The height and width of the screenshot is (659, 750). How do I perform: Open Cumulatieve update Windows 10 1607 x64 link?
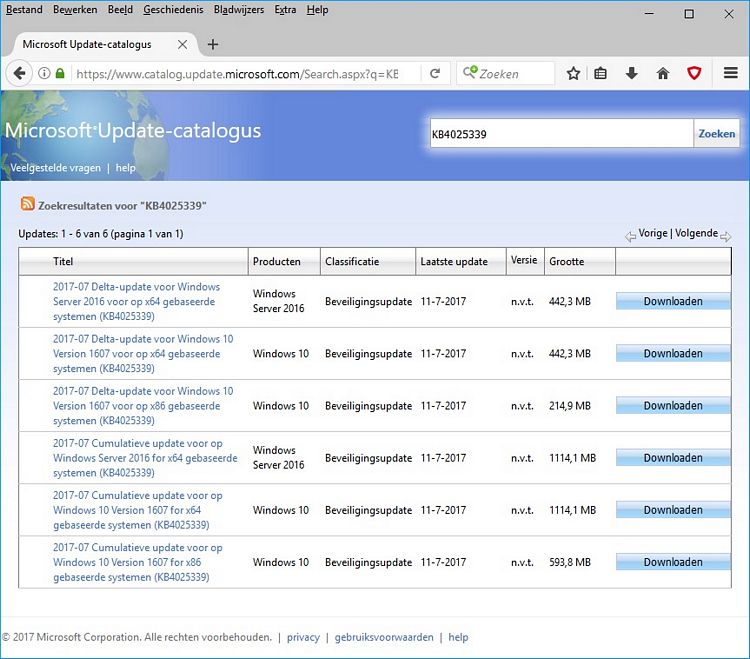coord(138,510)
